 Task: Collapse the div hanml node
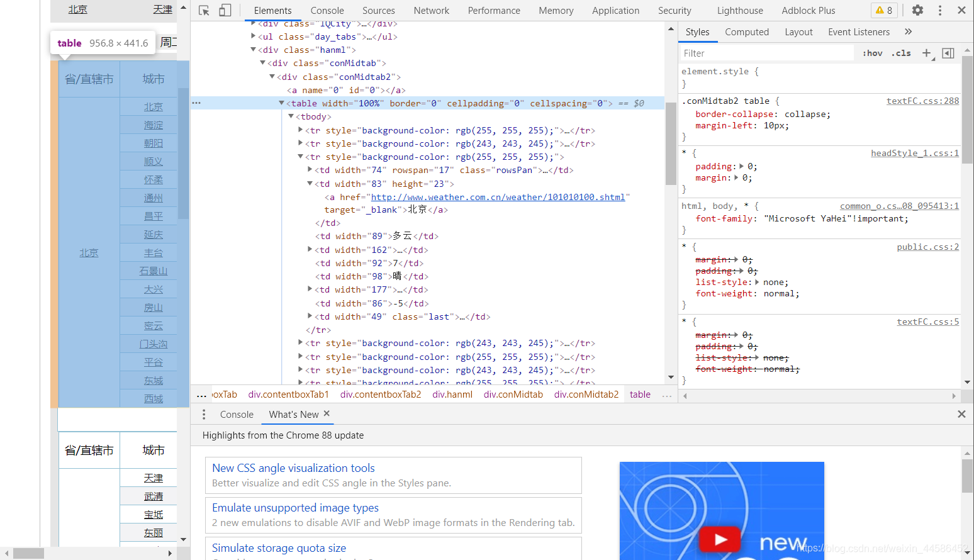(x=253, y=50)
